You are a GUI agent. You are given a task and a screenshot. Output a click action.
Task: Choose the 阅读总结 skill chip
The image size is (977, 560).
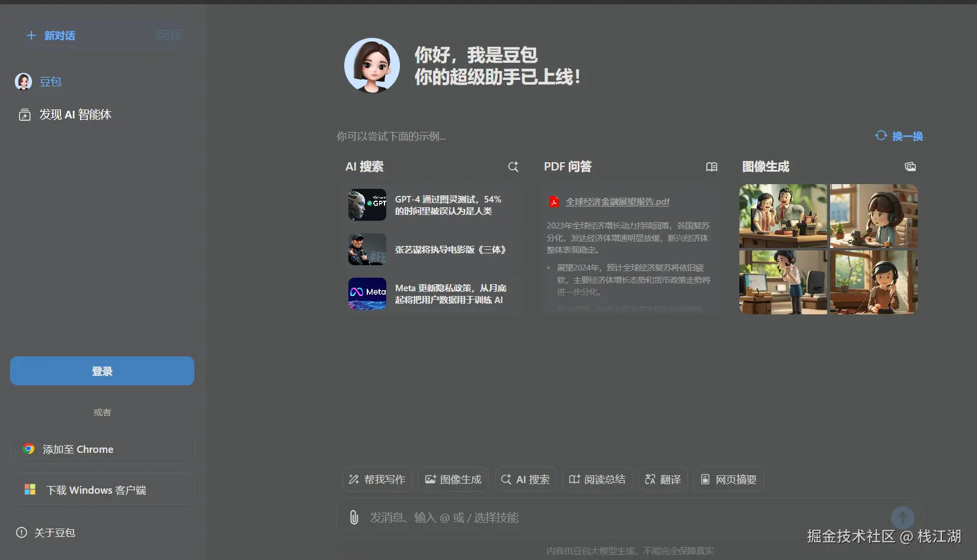pos(597,479)
